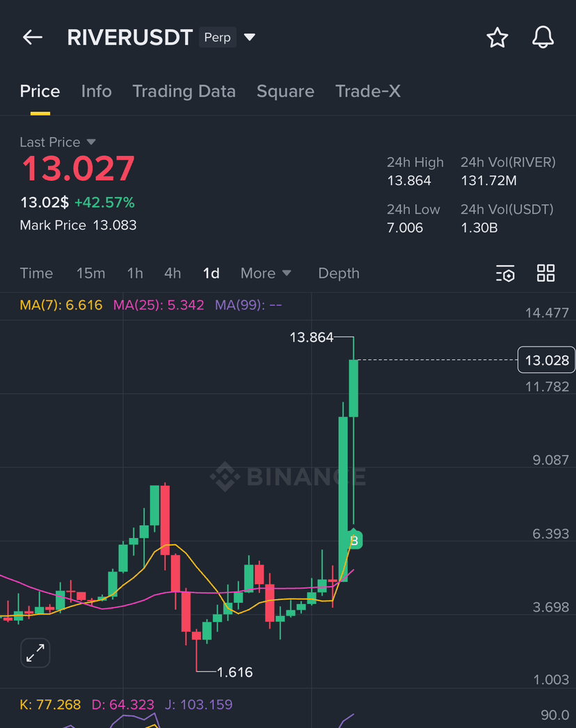Tap the MA(25): 5.342 indicator label
This screenshot has height=728, width=576.
click(159, 305)
